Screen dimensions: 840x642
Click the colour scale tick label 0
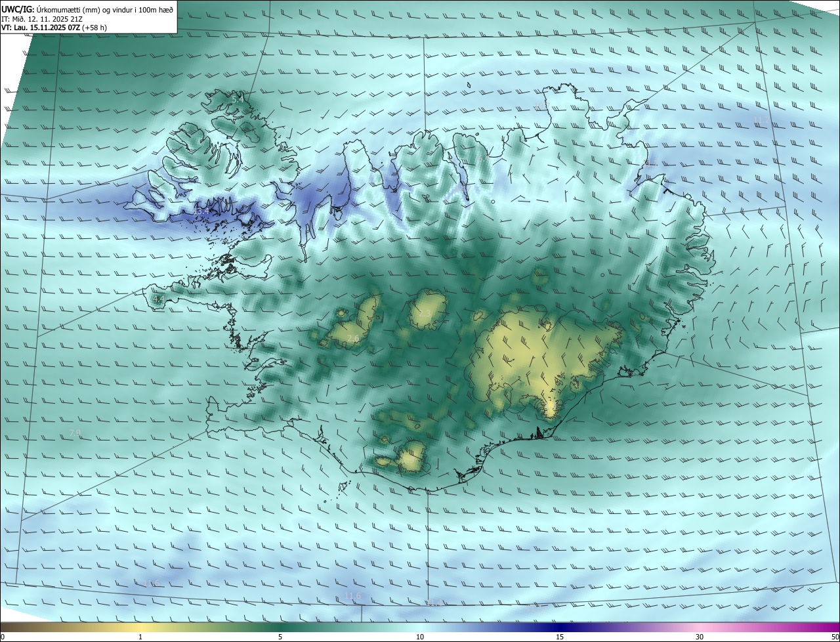3,637
